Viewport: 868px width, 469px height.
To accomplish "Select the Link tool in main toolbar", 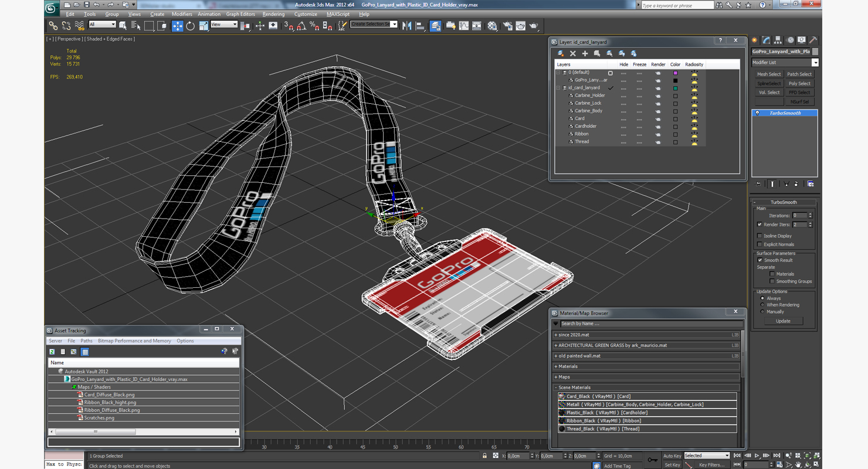I will [x=53, y=26].
